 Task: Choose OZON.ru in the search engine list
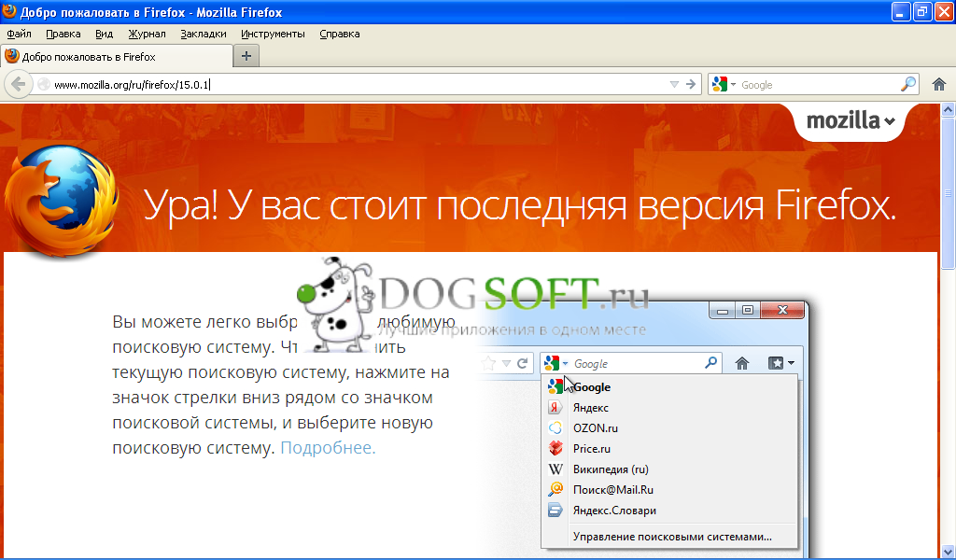coord(669,428)
